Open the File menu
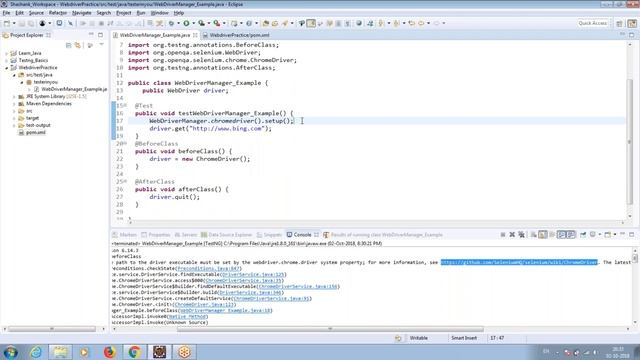This screenshot has height=360, width=640. 6,13
